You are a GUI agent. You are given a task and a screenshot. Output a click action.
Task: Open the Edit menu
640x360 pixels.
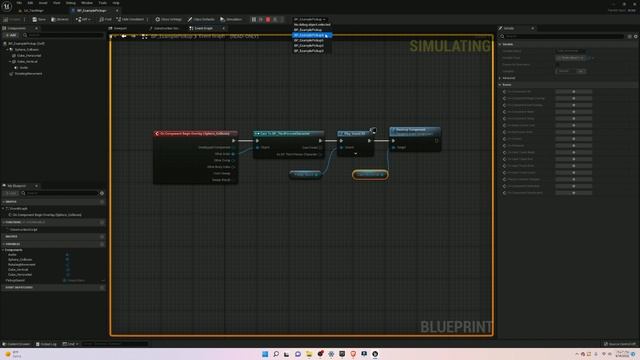[30, 3]
